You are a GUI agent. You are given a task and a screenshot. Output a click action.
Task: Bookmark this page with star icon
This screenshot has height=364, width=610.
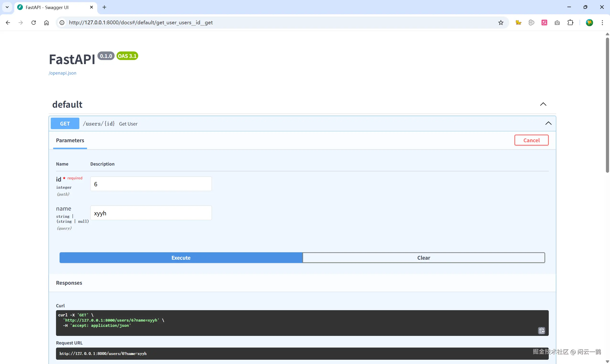click(501, 23)
